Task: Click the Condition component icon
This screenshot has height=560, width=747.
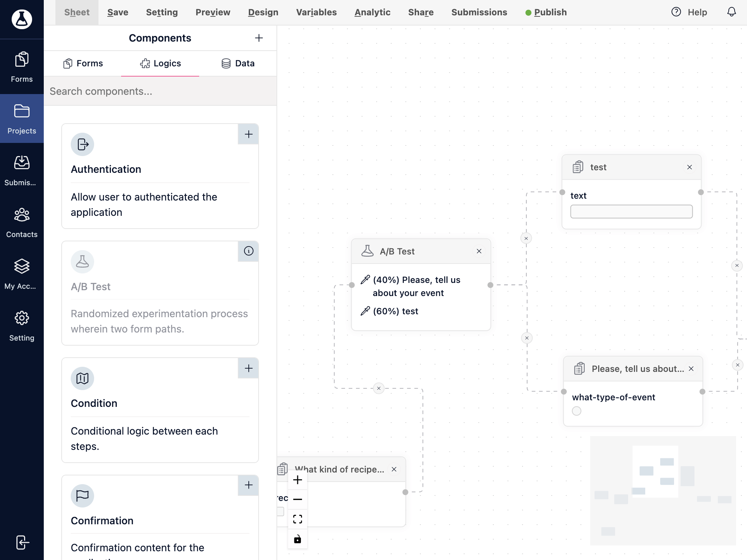Action: coord(82,380)
